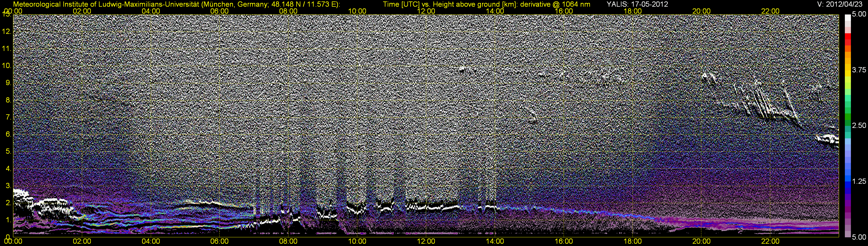This screenshot has height=246, width=868.
Task: Select the 1.25 color scale value
Action: (x=859, y=181)
